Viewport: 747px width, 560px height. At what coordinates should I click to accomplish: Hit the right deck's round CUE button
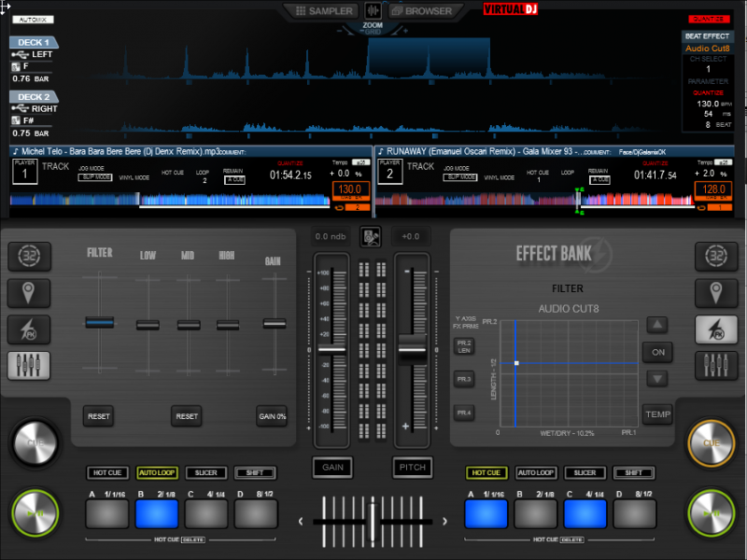(712, 442)
